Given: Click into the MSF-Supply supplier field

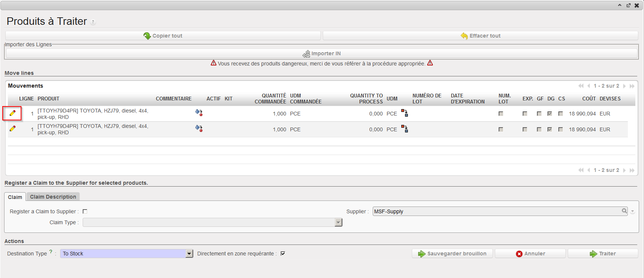Looking at the screenshot, I should (x=496, y=211).
